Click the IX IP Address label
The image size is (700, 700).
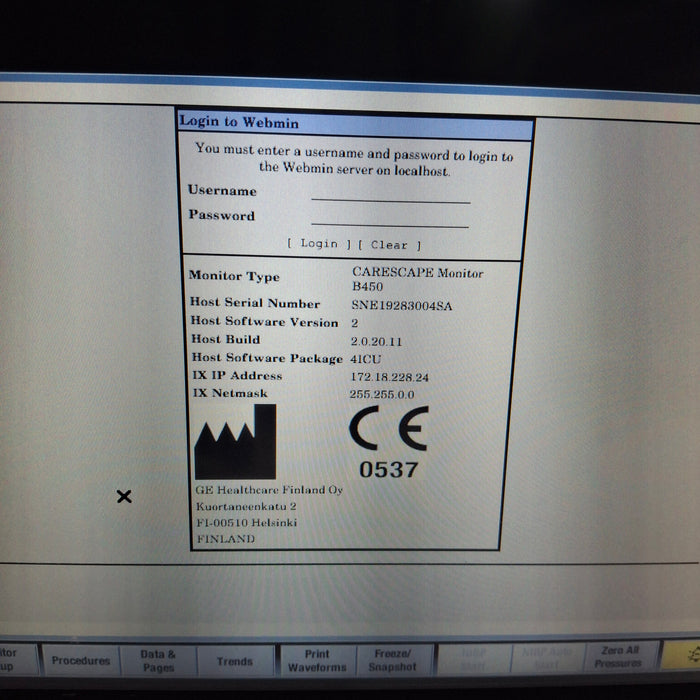coord(237,375)
